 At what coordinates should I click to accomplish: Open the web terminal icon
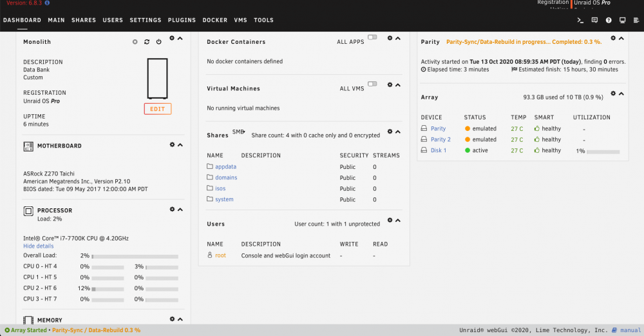coord(580,20)
